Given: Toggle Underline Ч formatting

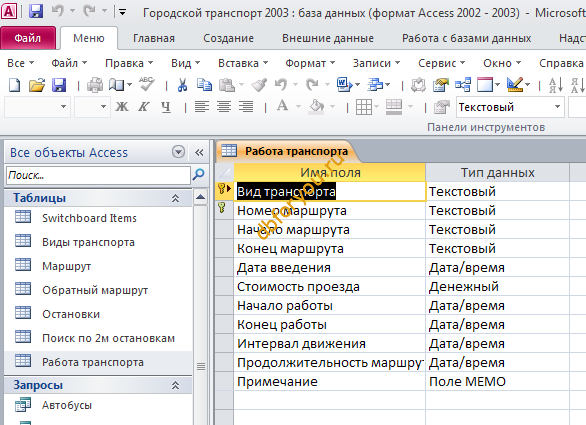Looking at the screenshot, I should click(x=166, y=107).
